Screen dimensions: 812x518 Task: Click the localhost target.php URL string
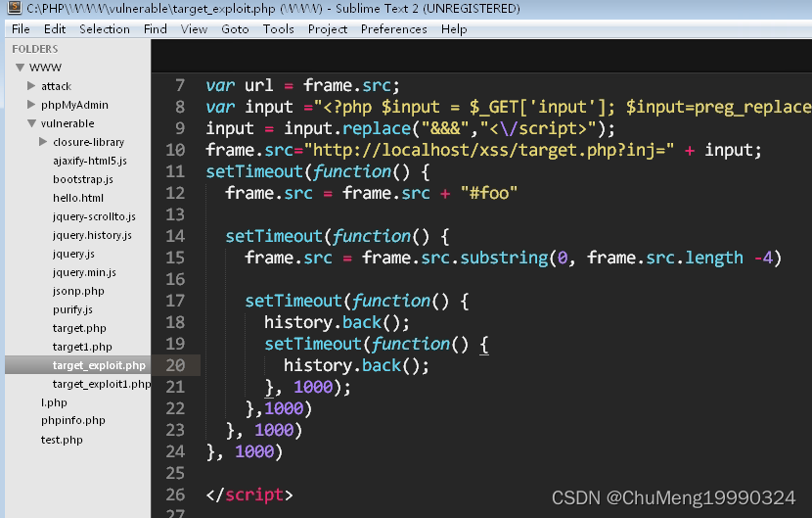489,150
